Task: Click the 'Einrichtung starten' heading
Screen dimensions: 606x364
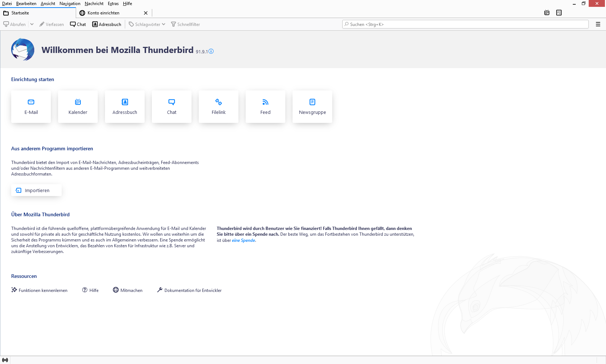Action: click(32, 79)
